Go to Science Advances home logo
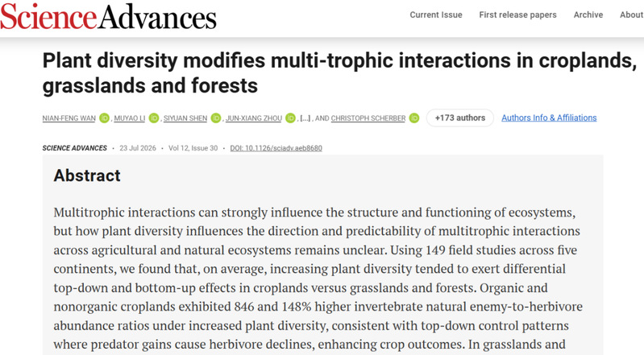The height and width of the screenshot is (355, 644). (x=109, y=17)
